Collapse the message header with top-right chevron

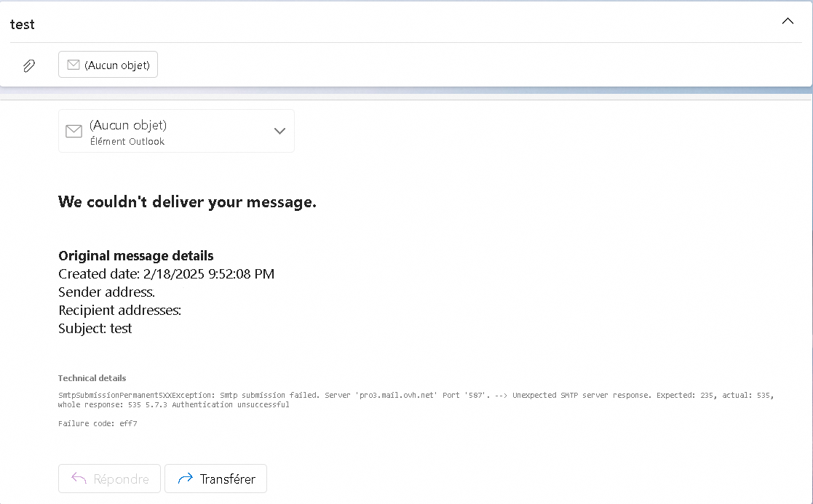pos(788,22)
